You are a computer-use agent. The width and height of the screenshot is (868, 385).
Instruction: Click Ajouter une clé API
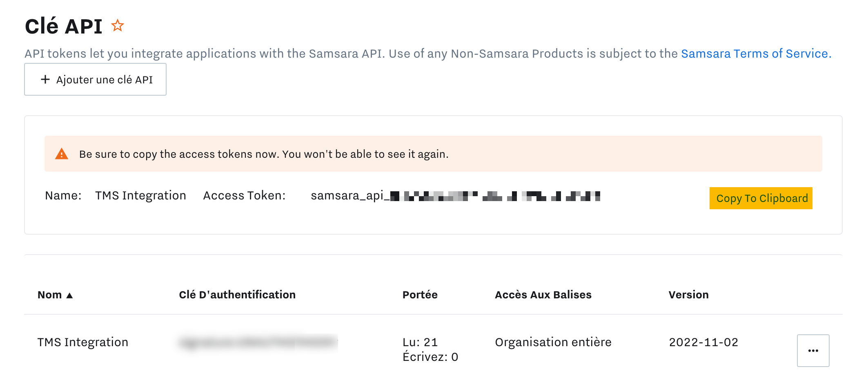coord(95,79)
